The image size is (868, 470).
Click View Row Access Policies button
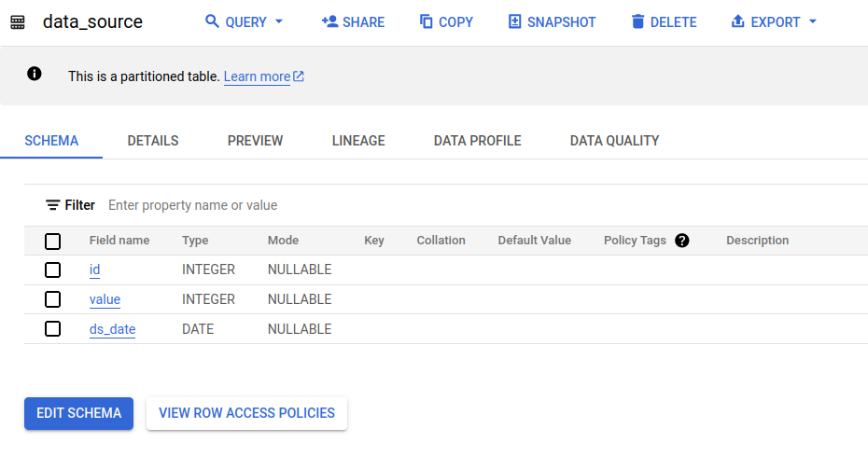[247, 413]
